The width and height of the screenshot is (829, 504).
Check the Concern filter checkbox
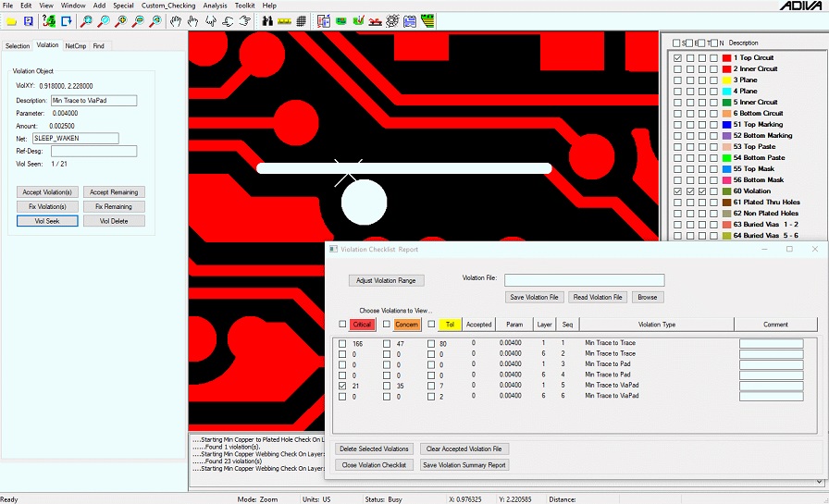click(387, 324)
